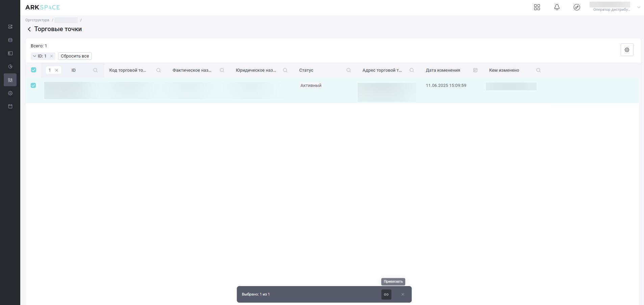
Task: Click the date 11.06.2025 15:09:59 cell
Action: point(446,86)
